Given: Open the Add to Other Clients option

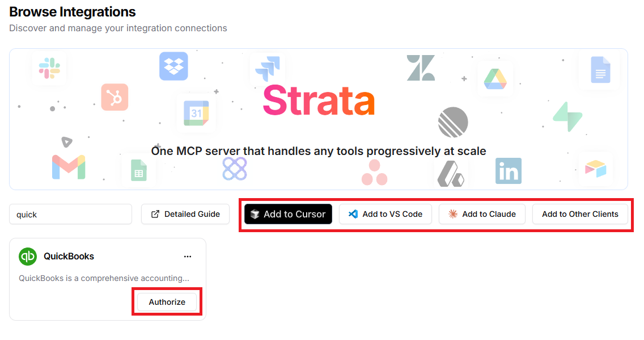Looking at the screenshot, I should pos(580,214).
